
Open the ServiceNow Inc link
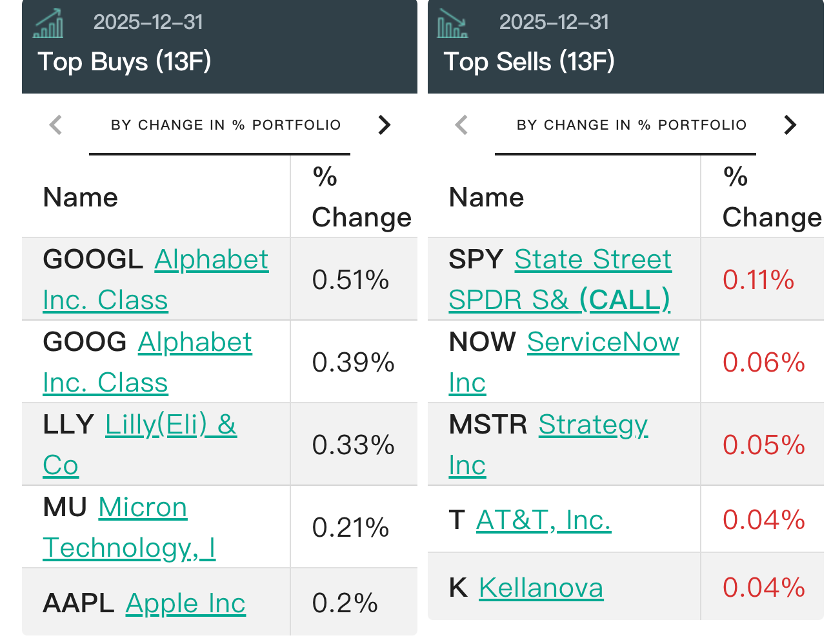(x=602, y=342)
